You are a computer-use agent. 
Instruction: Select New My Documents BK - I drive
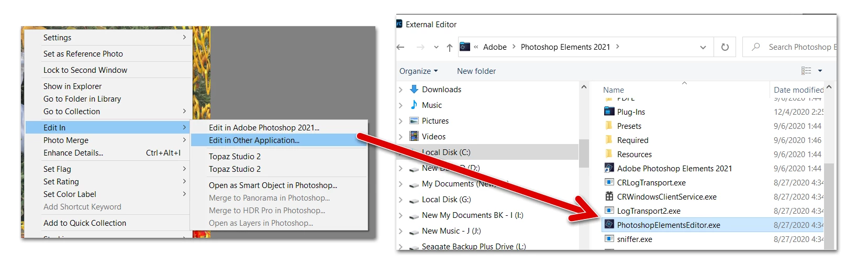point(472,215)
